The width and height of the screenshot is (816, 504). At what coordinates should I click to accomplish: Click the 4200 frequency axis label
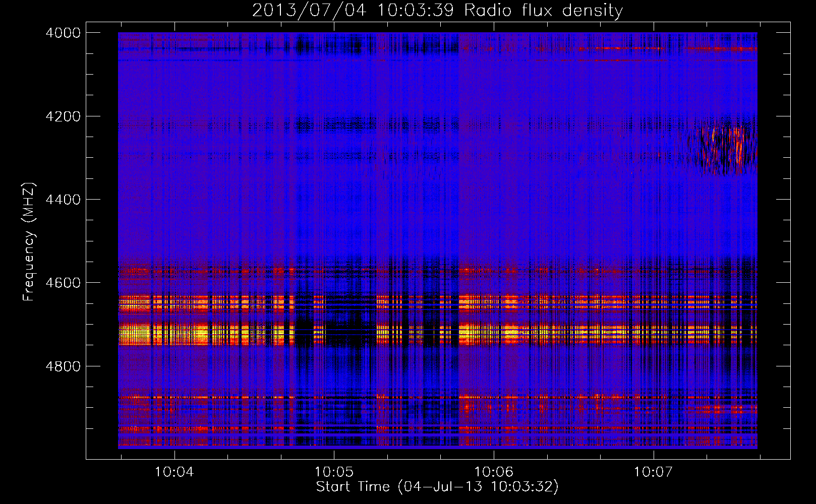click(x=63, y=116)
